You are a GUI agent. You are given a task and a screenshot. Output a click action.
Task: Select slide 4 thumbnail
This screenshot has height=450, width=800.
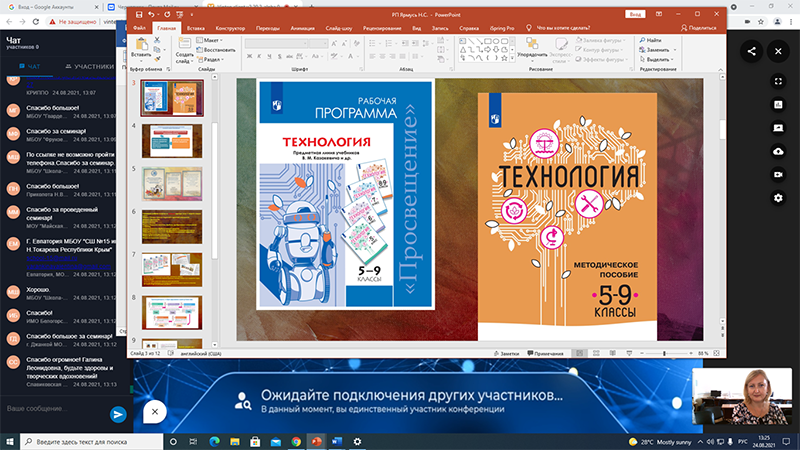click(x=172, y=141)
